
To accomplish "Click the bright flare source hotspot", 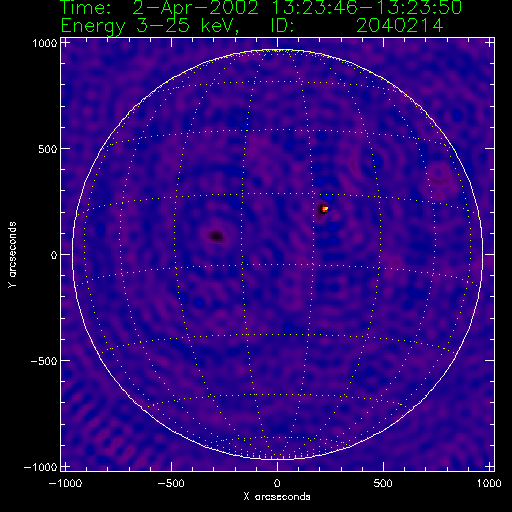I will coord(324,209).
